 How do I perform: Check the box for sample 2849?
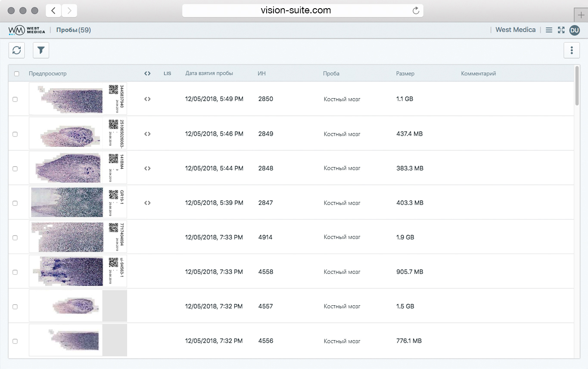(15, 134)
